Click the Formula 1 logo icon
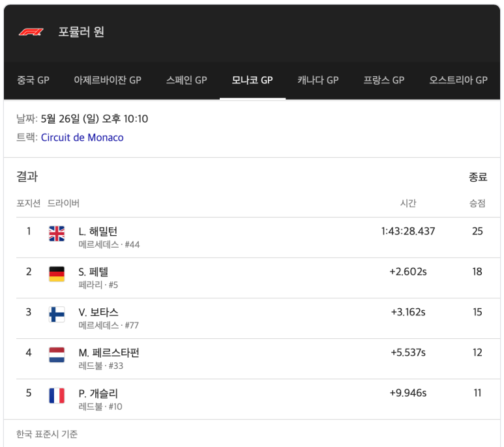 click(x=31, y=32)
